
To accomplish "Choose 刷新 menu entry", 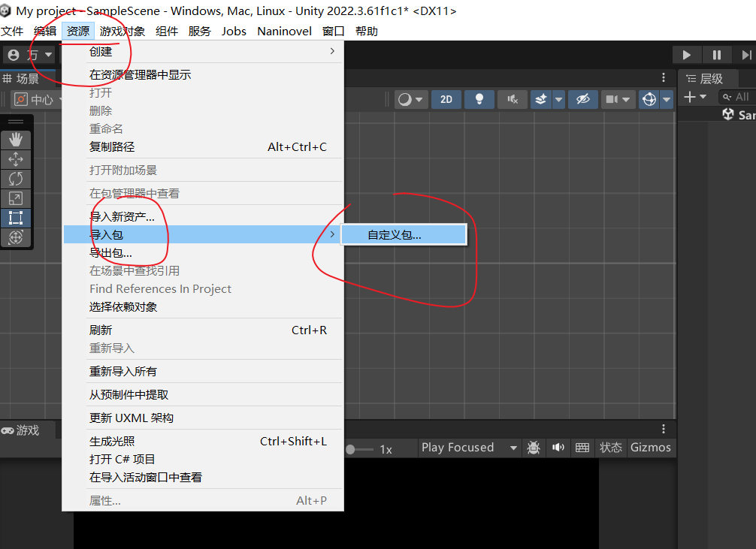I will click(203, 330).
